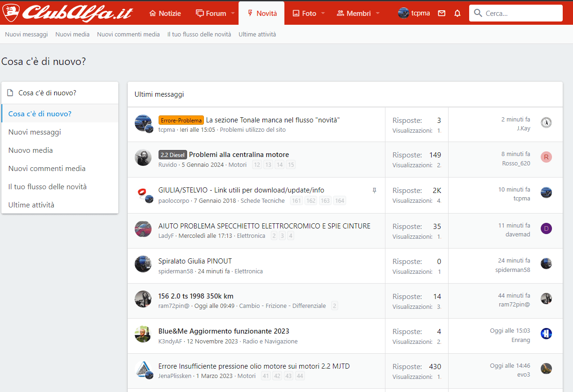Open Blue&Me Aggiormento funzionante 2023 thread
The height and width of the screenshot is (392, 573).
(224, 331)
